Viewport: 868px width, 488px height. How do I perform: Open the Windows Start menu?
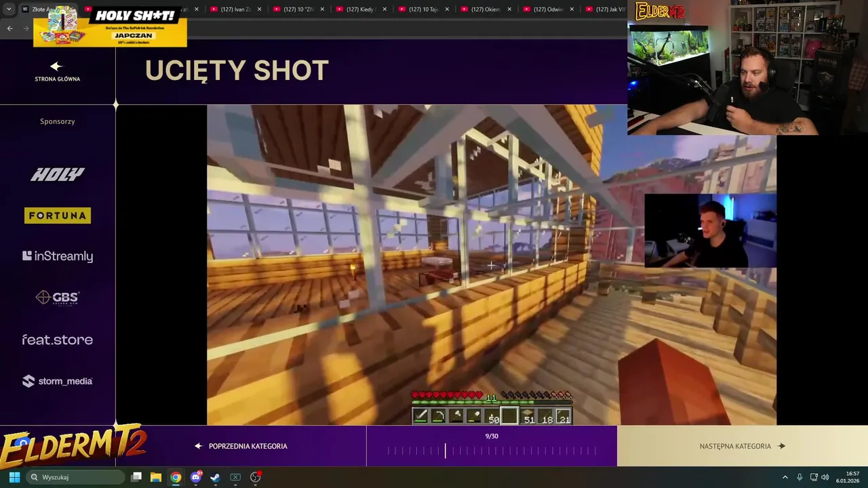pyautogui.click(x=14, y=477)
